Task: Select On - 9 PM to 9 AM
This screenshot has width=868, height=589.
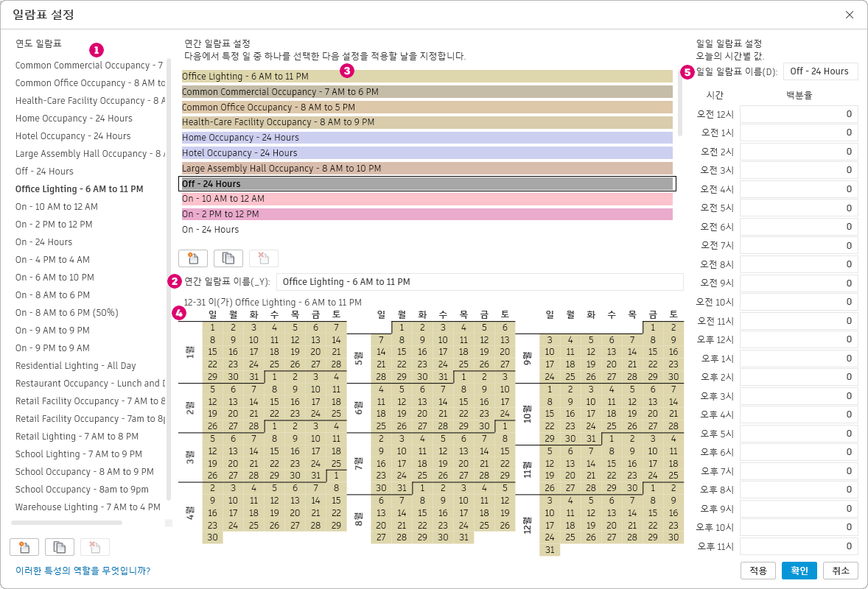Action: [52, 348]
